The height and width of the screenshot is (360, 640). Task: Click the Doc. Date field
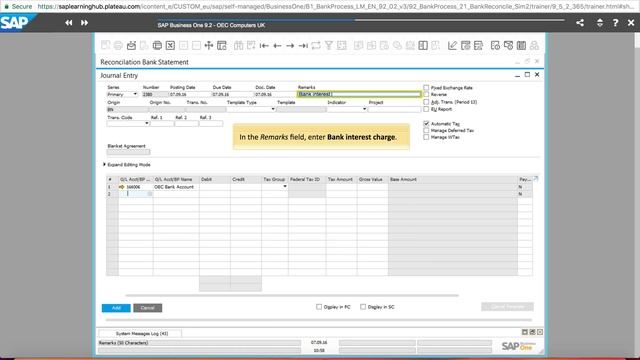point(275,94)
